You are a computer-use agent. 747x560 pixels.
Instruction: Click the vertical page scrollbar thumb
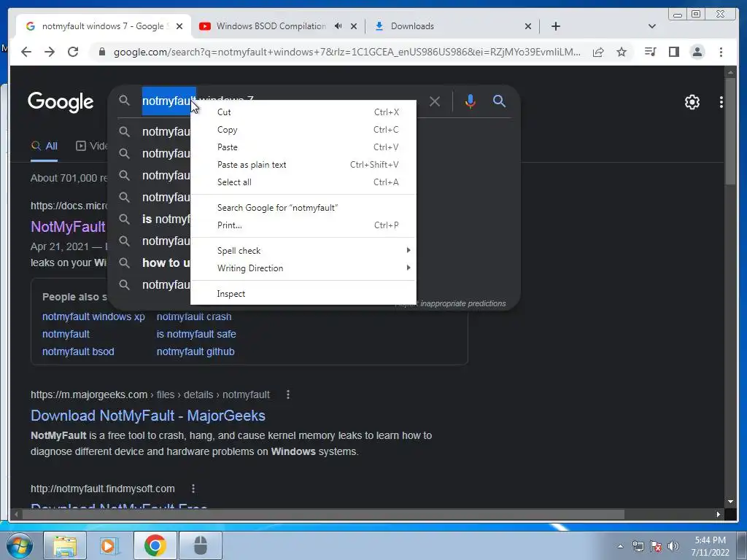(x=730, y=131)
